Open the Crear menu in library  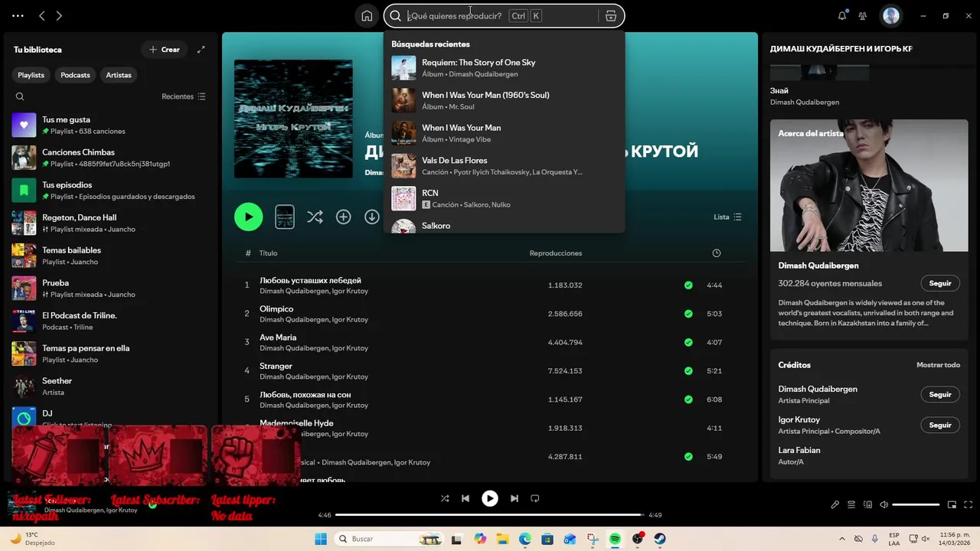pyautogui.click(x=164, y=50)
